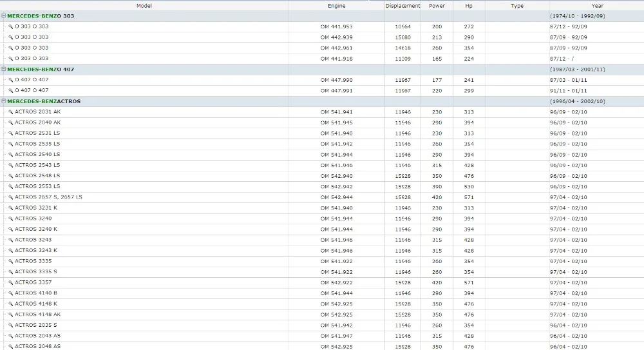
Task: Click the icon next to ACTROS 2657 S, 2657 LS
Action: [11, 197]
